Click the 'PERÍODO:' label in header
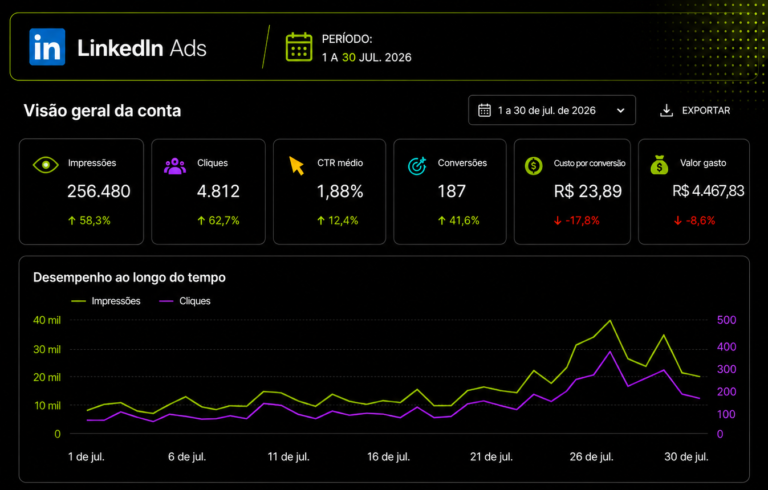Screen dimensions: 768x490 click(347, 39)
